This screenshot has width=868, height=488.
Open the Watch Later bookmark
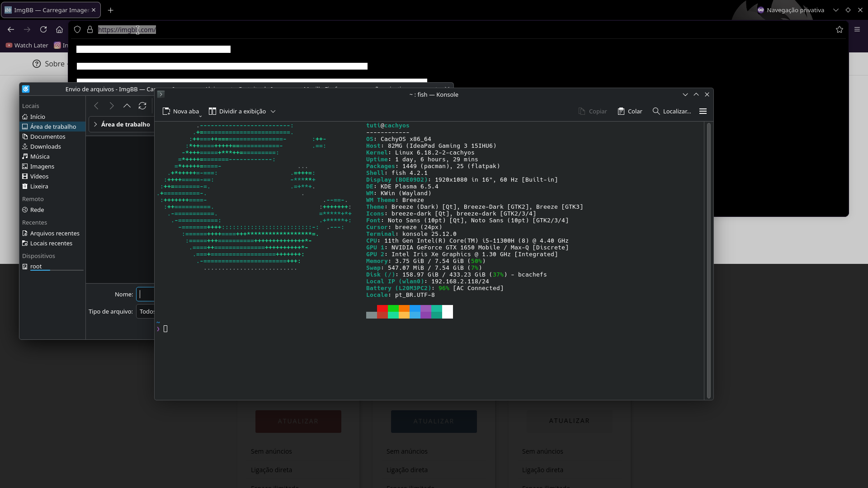[27, 45]
